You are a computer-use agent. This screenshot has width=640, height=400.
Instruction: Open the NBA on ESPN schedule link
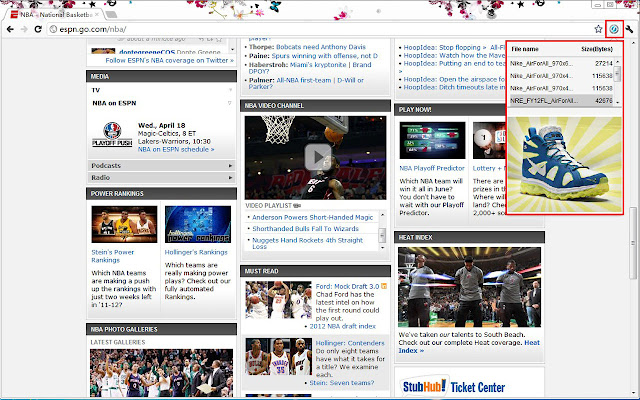click(176, 149)
